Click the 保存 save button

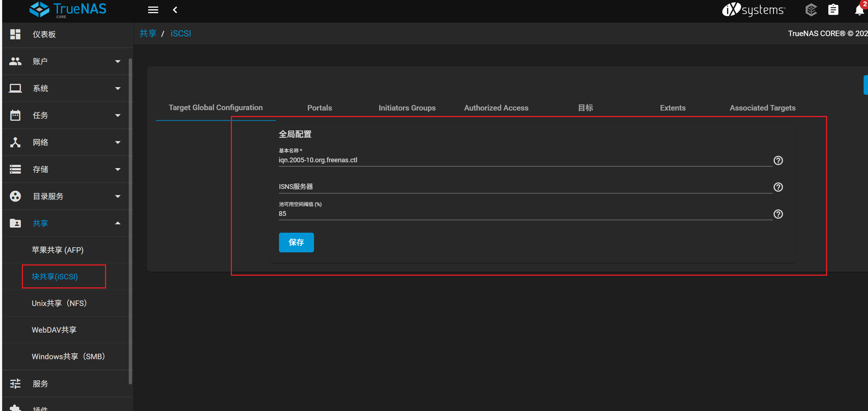(296, 242)
